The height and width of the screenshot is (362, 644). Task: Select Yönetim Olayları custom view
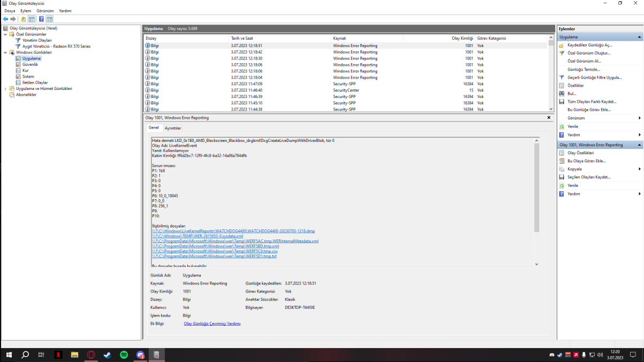[37, 40]
